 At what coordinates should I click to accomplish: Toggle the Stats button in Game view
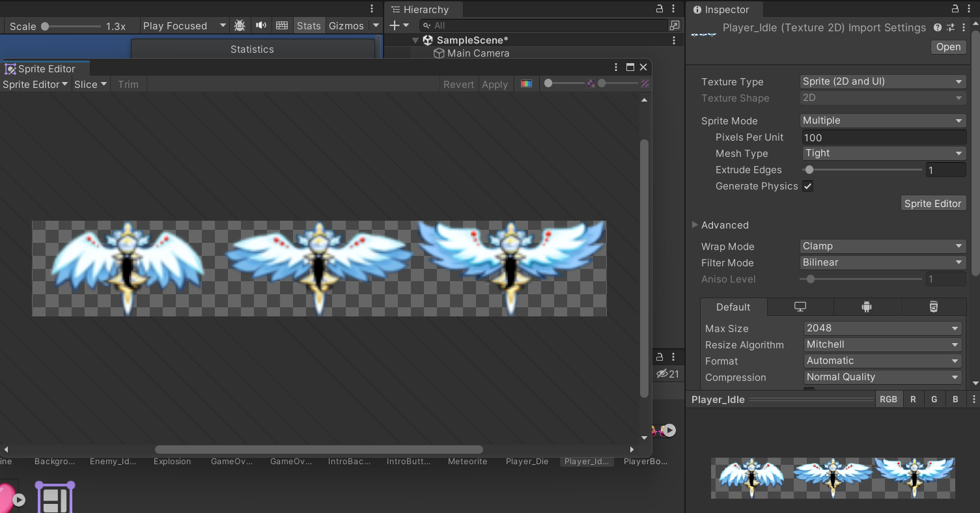coord(309,25)
